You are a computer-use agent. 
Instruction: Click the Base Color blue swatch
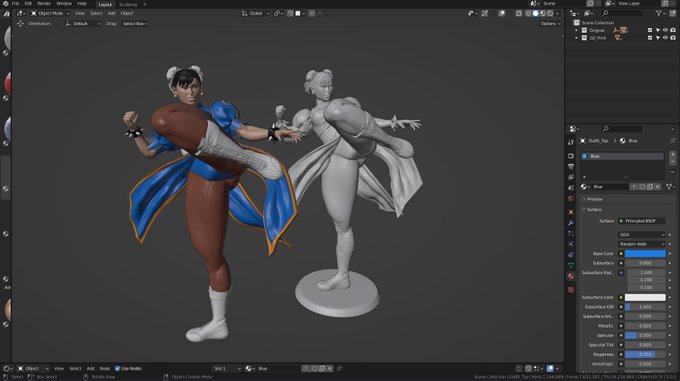[x=645, y=254]
